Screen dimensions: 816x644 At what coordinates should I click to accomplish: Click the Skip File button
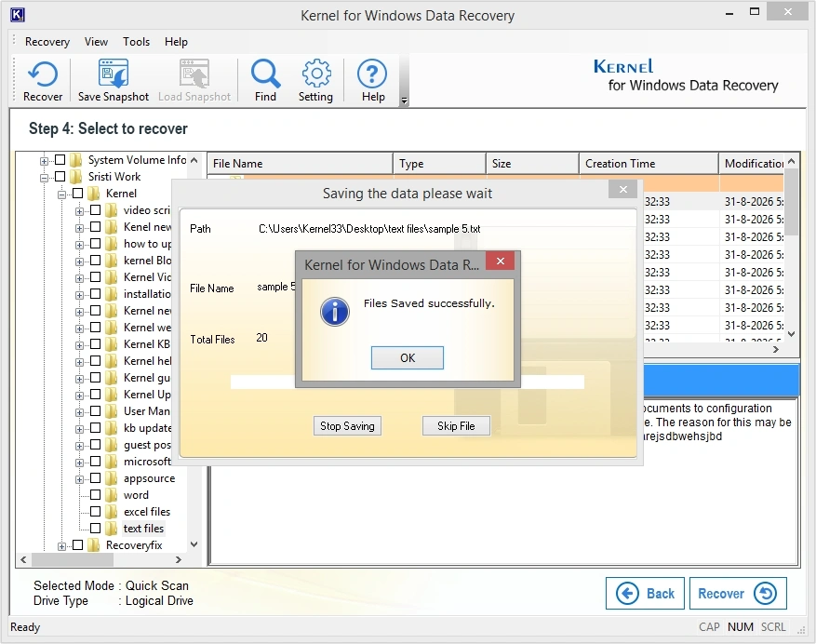click(x=456, y=426)
